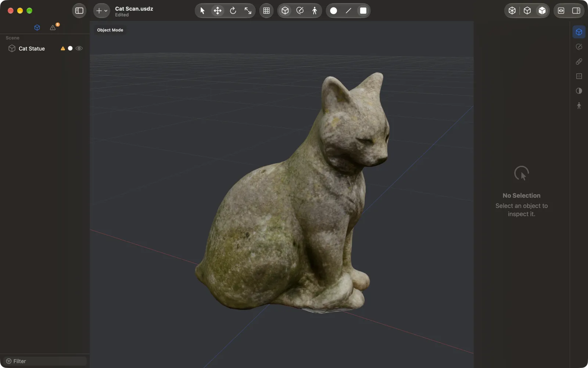
Task: Switch to outlined cube shading display
Action: 527,11
